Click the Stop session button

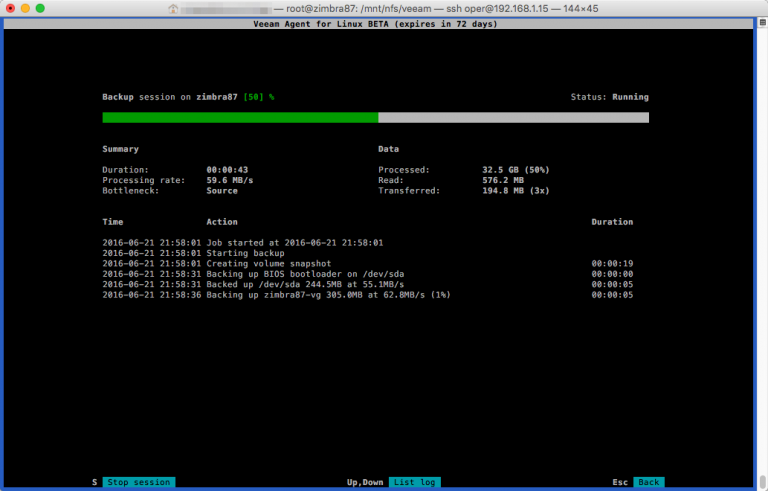139,482
